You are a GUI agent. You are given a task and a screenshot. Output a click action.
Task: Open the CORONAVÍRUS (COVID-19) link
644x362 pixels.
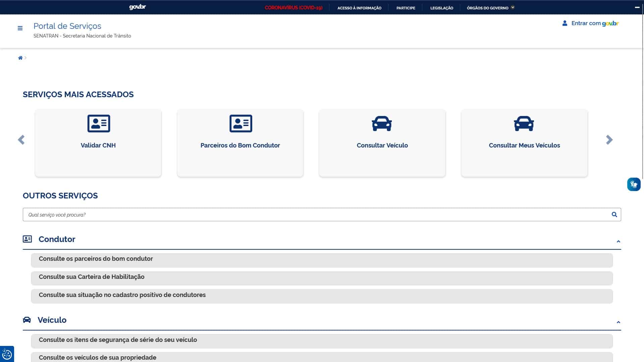point(293,7)
